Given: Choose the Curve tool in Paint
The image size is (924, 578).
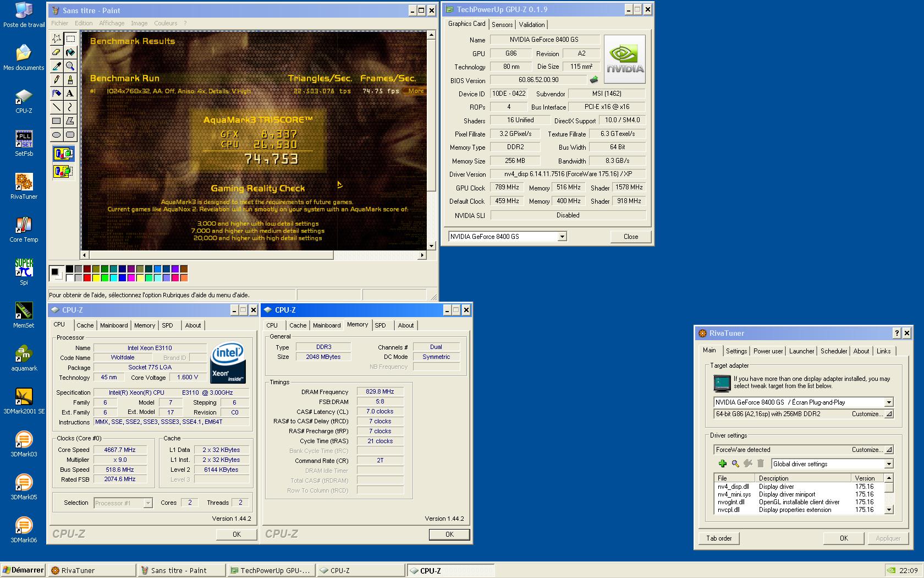Looking at the screenshot, I should point(70,107).
